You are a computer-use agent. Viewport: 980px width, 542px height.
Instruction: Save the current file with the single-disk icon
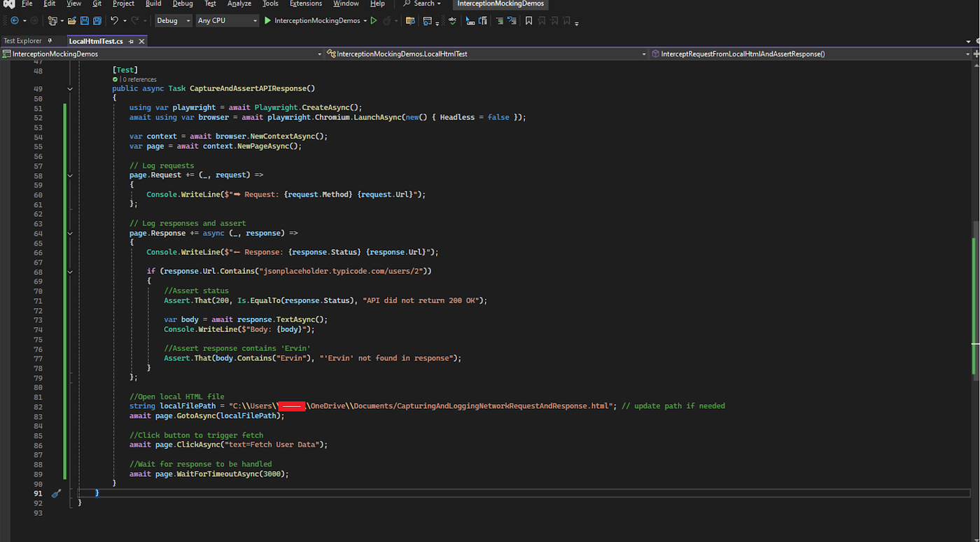coord(85,21)
